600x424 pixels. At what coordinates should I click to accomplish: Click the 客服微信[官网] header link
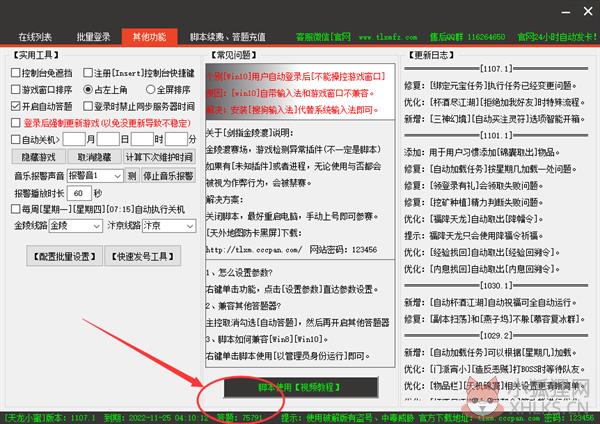(x=323, y=37)
